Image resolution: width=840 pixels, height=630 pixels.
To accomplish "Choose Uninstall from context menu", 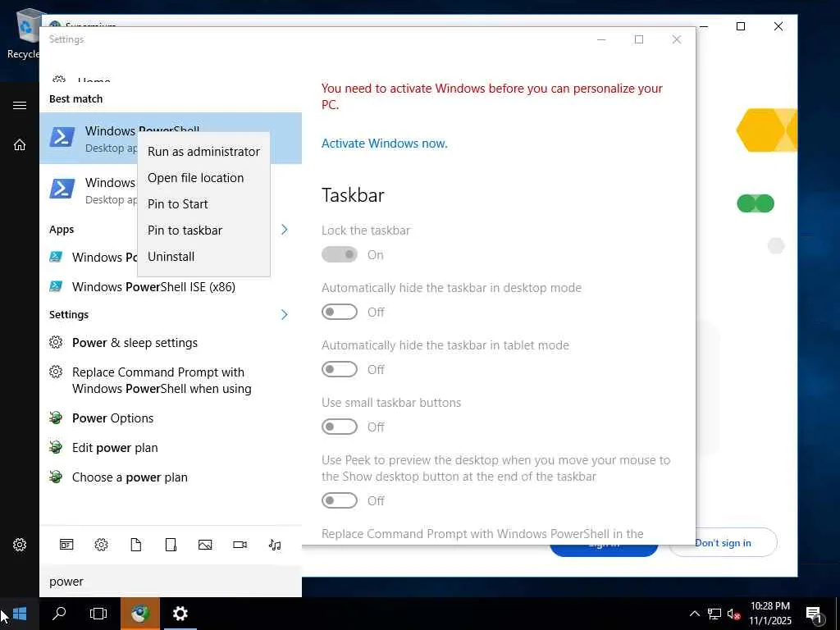I will pyautogui.click(x=203, y=257).
